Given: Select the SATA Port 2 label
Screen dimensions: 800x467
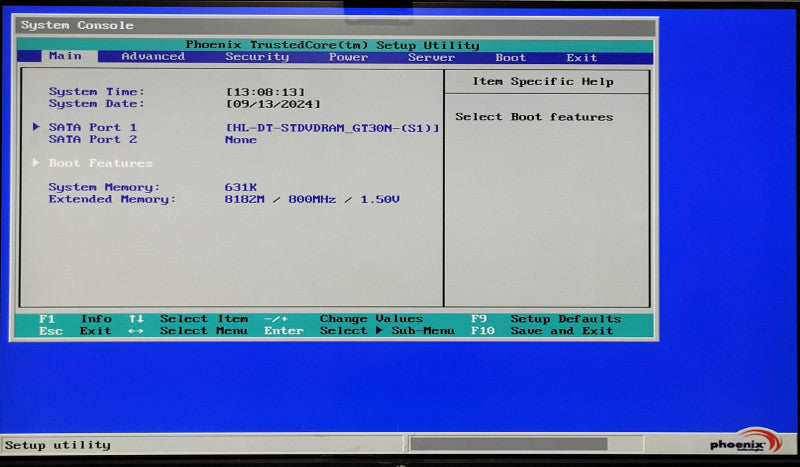Looking at the screenshot, I should click(x=93, y=139).
